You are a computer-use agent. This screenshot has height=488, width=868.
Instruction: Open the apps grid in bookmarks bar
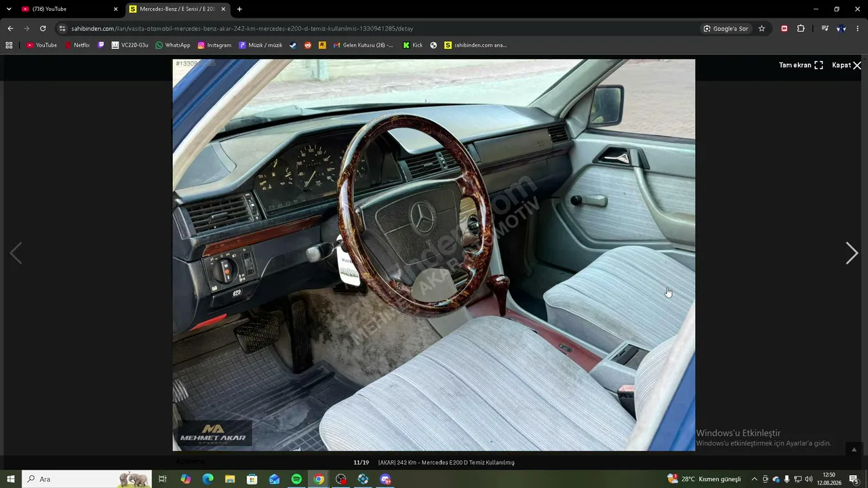click(x=9, y=45)
